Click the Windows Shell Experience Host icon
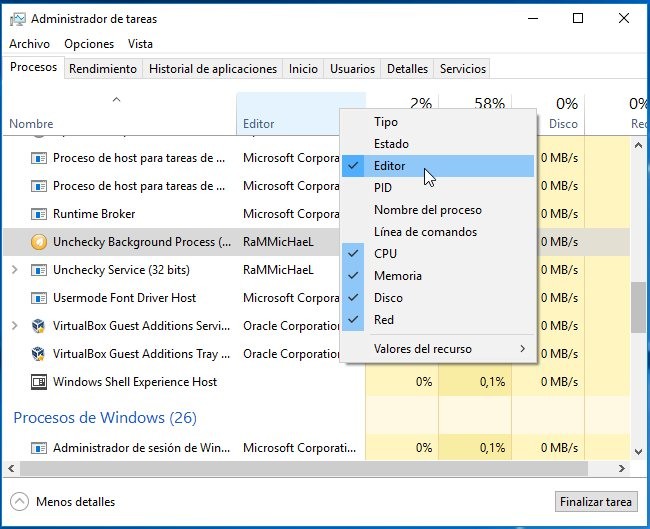Screen dimensions: 650x529 (x=39, y=382)
